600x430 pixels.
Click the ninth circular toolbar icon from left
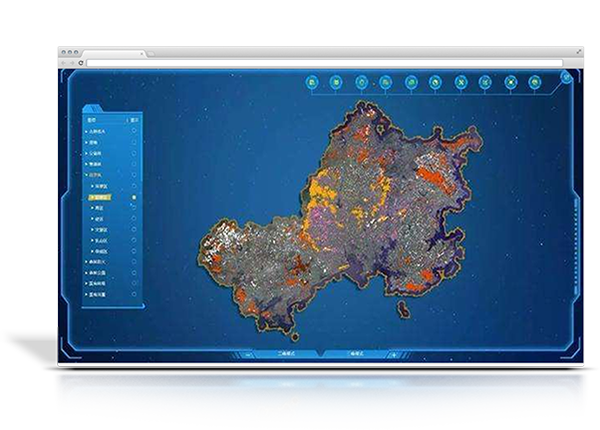coord(510,82)
